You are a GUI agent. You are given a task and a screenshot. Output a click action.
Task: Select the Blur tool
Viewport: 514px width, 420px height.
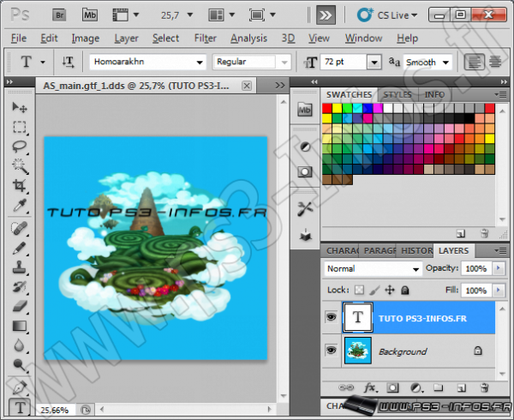pyautogui.click(x=20, y=345)
